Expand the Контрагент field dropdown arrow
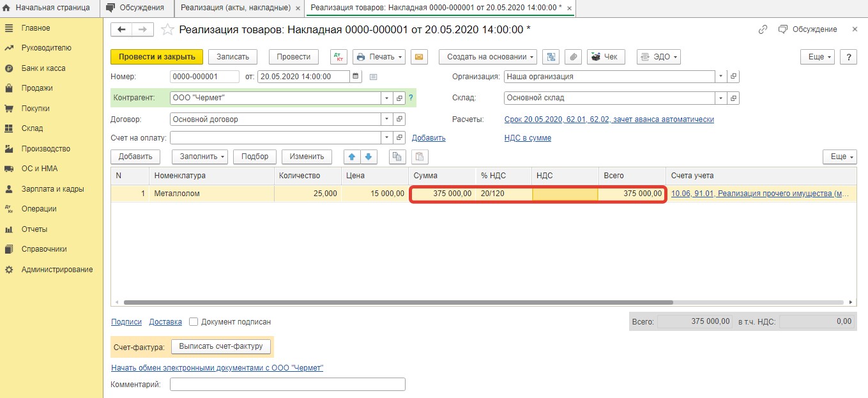Viewport: 868px width, 398px height. pyautogui.click(x=386, y=98)
